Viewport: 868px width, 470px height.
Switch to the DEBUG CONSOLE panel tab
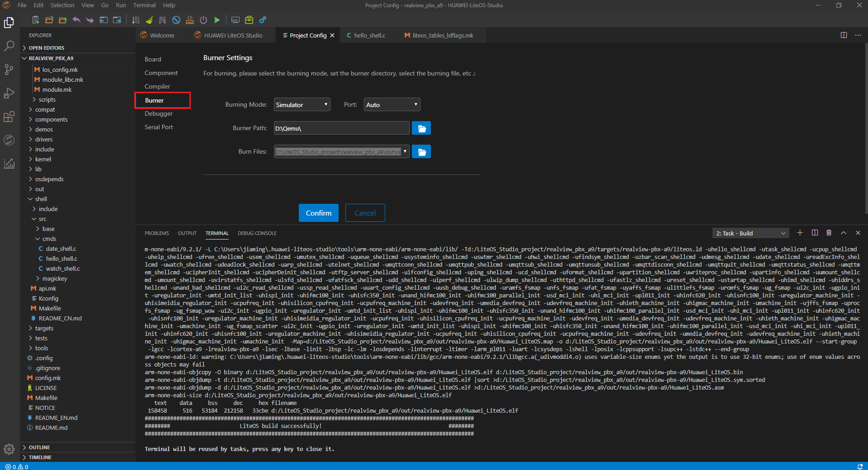[257, 233]
